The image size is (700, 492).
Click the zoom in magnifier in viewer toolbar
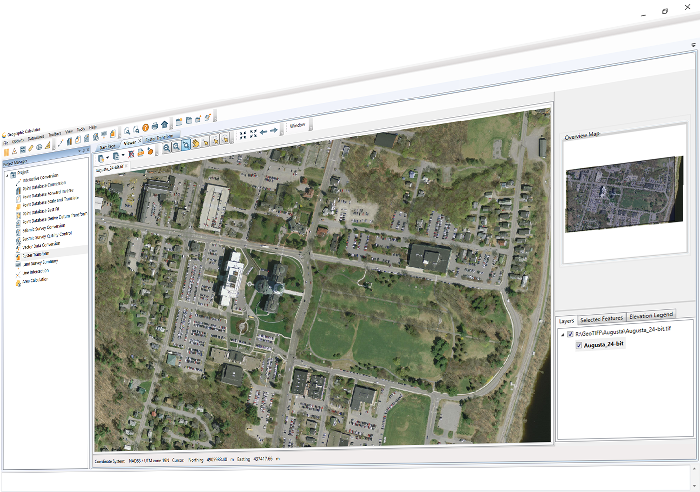tap(167, 148)
